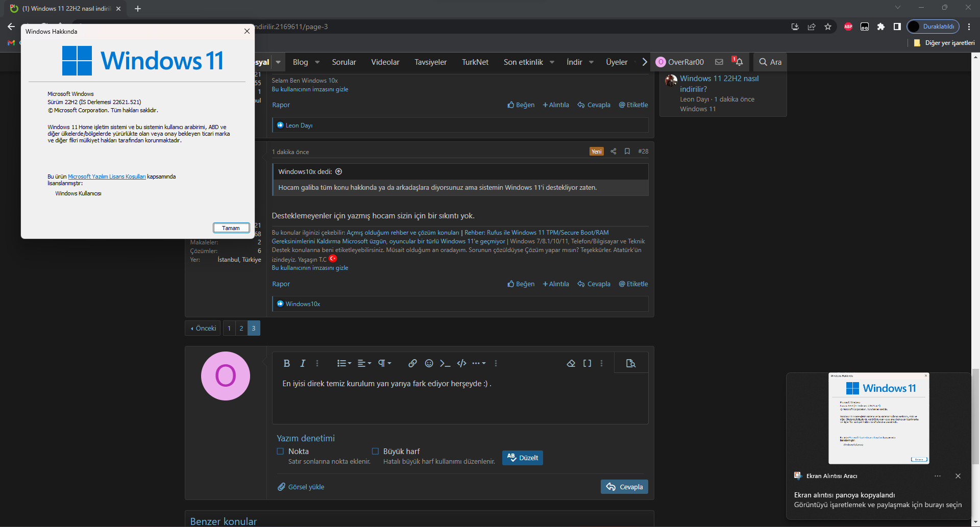Open the insert more options dropdown
This screenshot has height=527, width=980.
tap(479, 363)
